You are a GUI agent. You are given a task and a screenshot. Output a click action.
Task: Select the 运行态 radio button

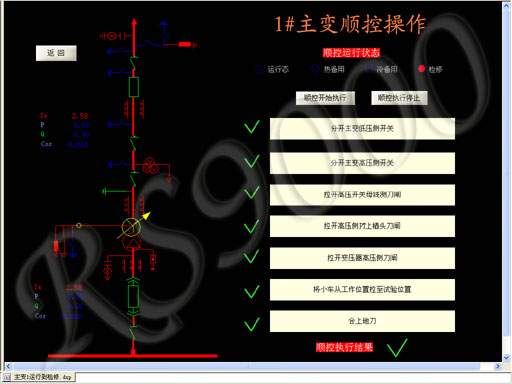tap(259, 69)
